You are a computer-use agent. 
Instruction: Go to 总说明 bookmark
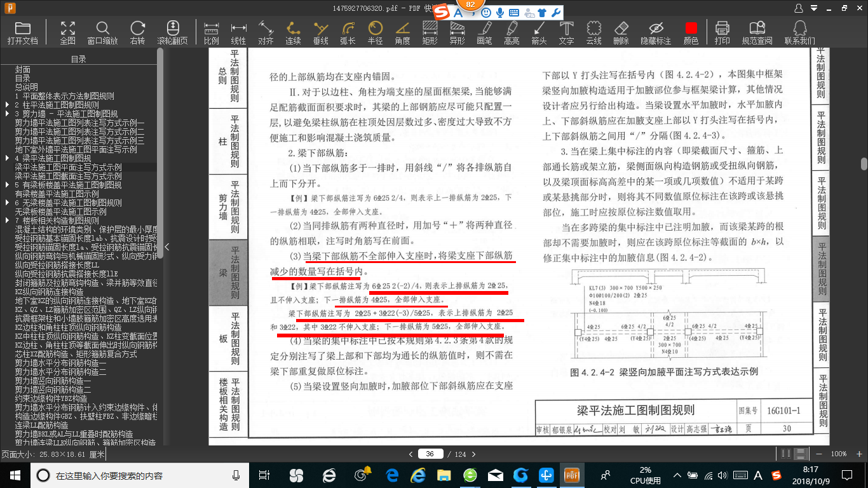(x=27, y=87)
